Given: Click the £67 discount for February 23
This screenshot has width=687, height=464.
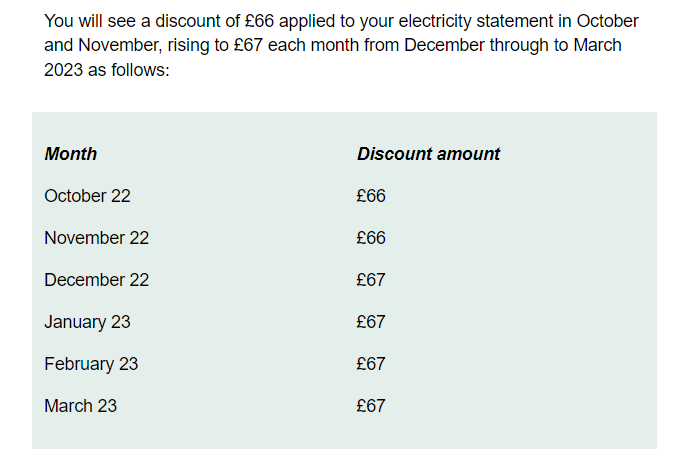Looking at the screenshot, I should tap(371, 364).
